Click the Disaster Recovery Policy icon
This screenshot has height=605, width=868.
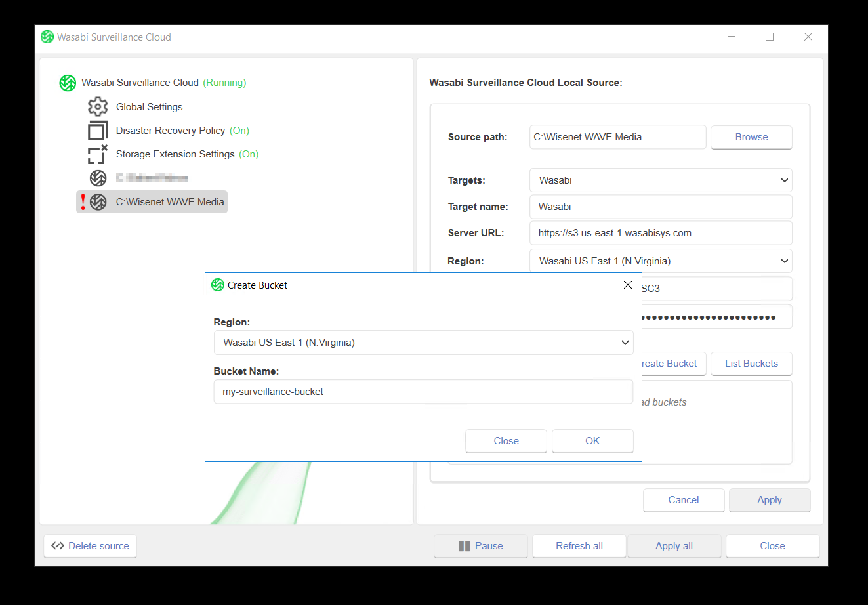pyautogui.click(x=98, y=131)
